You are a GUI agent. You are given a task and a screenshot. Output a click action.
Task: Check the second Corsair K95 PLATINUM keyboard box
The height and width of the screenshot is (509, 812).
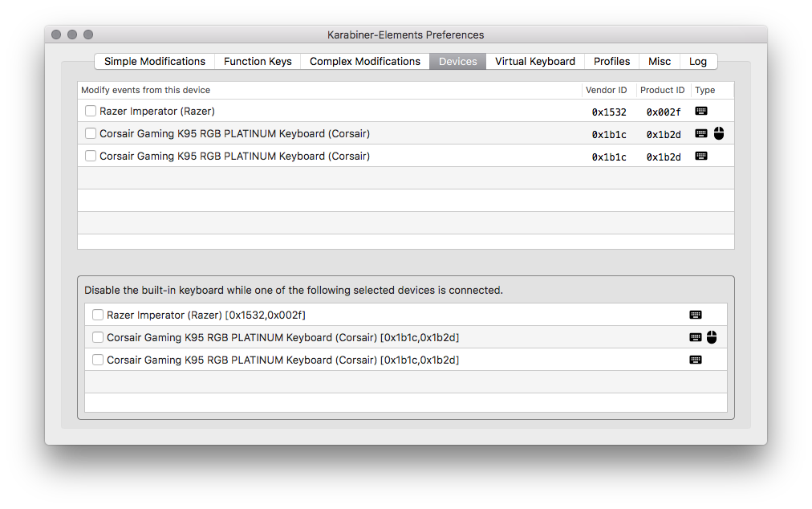point(91,156)
